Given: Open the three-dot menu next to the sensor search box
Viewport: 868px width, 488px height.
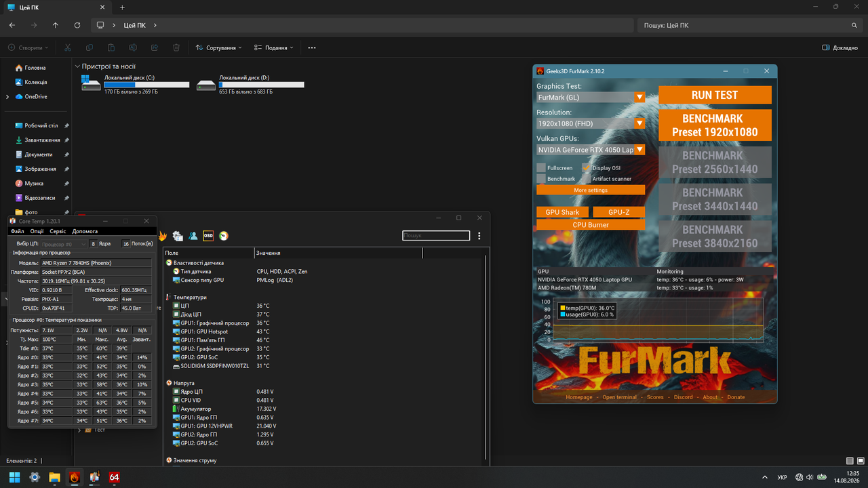Looking at the screenshot, I should (479, 236).
